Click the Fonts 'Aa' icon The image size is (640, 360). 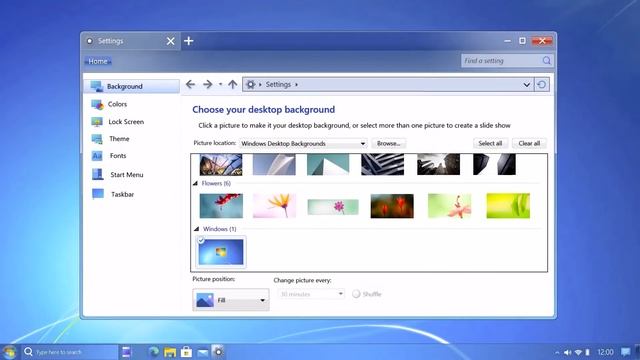click(x=97, y=156)
